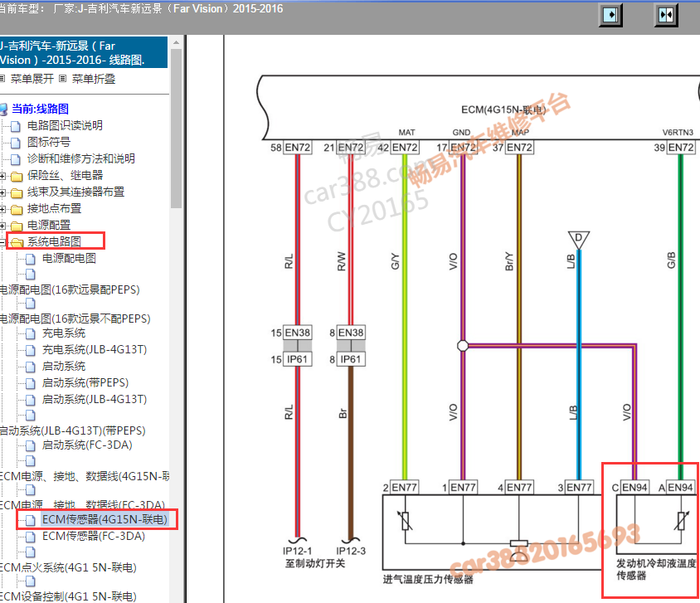Expand the 保险丝、继电器 folder
The width and height of the screenshot is (700, 603).
pyautogui.click(x=2, y=177)
